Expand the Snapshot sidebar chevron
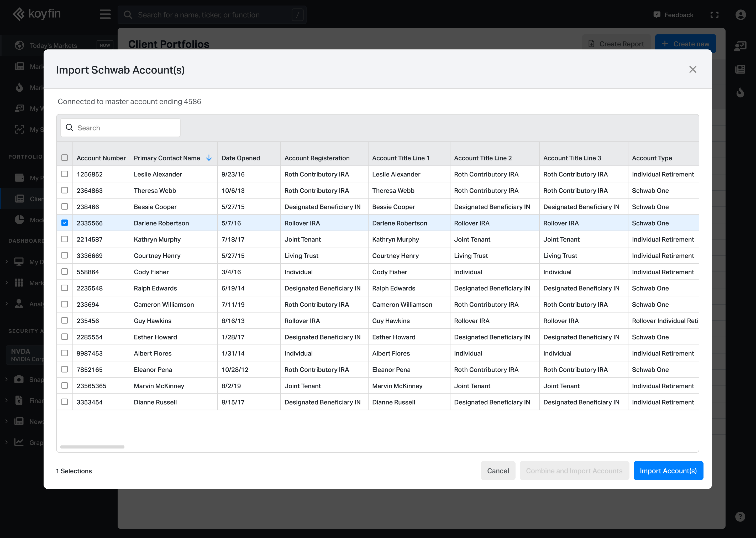The width and height of the screenshot is (756, 538). 6,379
